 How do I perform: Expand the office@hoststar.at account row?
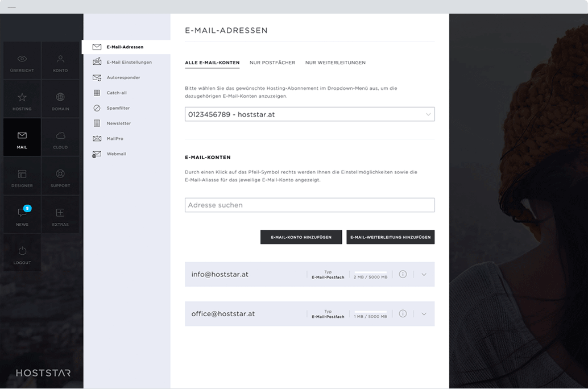pos(424,314)
